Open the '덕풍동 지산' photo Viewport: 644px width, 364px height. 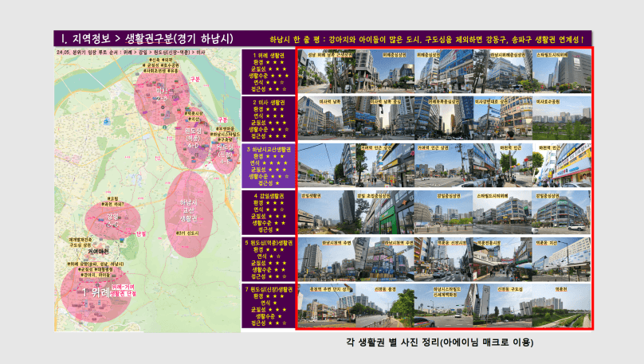[x=562, y=259]
